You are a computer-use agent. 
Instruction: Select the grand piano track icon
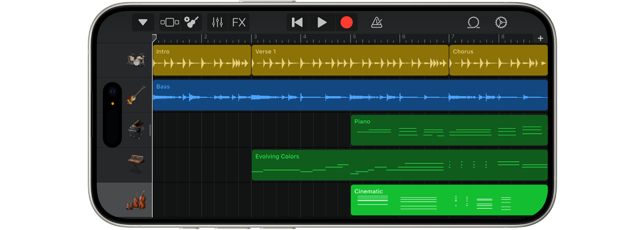click(x=136, y=129)
